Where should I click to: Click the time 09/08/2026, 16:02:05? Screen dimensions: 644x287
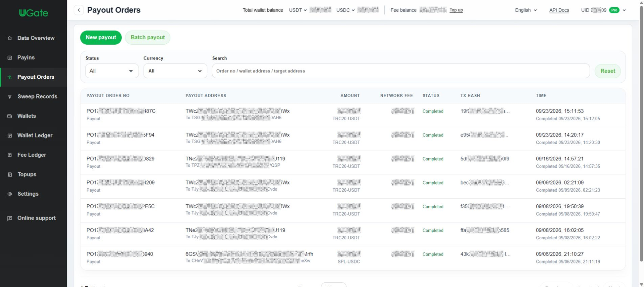(x=559, y=230)
